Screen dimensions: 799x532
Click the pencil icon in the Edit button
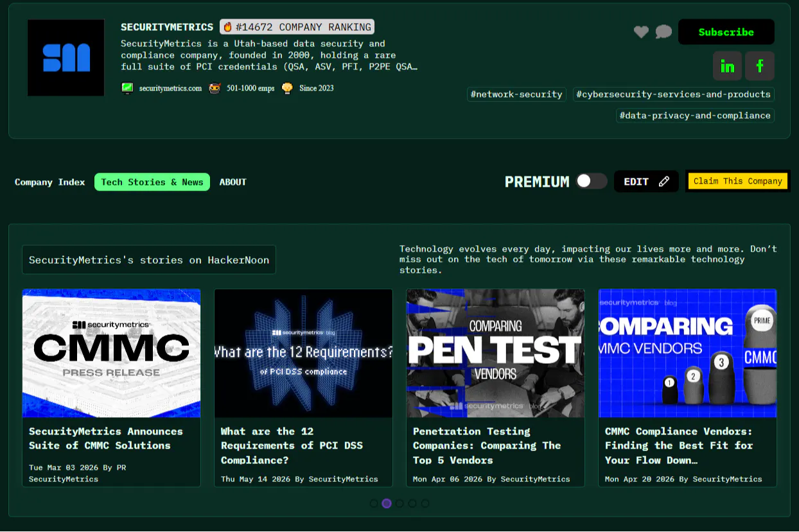[664, 182]
